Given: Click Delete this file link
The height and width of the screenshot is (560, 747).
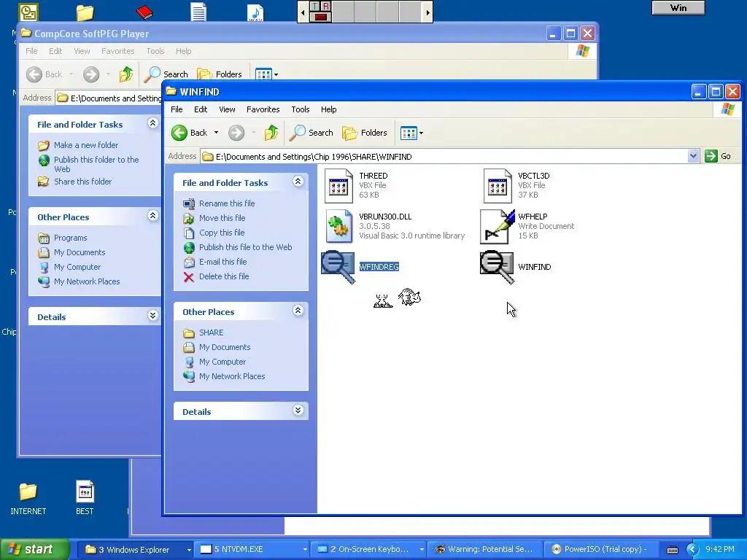Looking at the screenshot, I should click(x=224, y=276).
